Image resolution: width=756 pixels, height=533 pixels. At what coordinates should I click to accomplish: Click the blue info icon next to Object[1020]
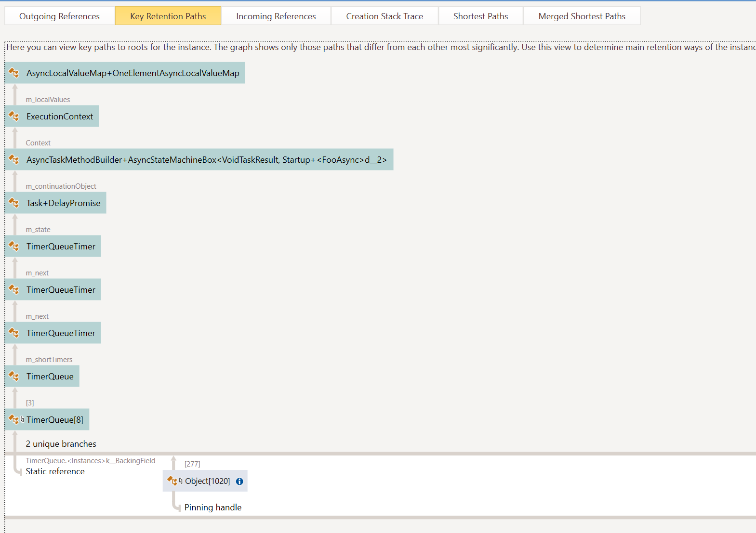(x=239, y=481)
